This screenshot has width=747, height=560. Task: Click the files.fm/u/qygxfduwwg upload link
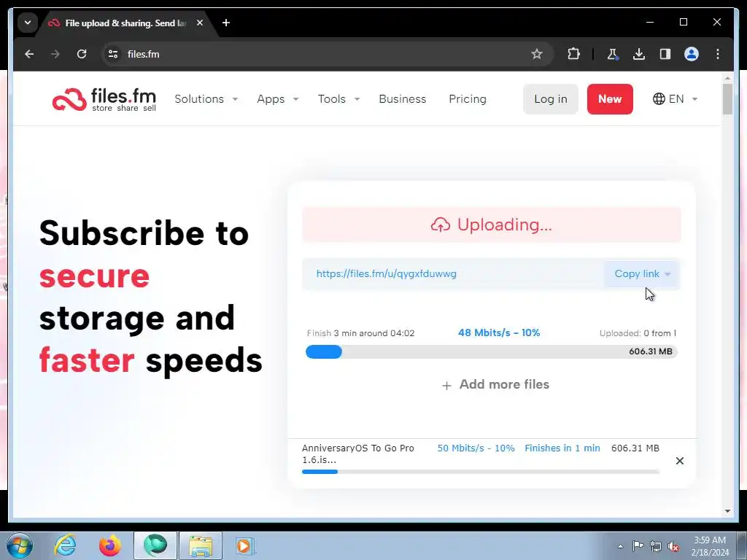(x=387, y=274)
